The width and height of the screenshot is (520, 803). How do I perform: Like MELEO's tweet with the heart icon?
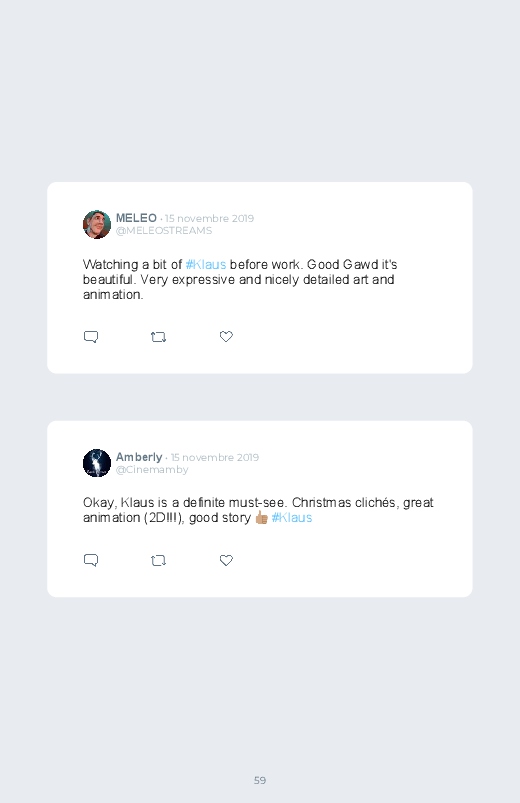click(226, 336)
